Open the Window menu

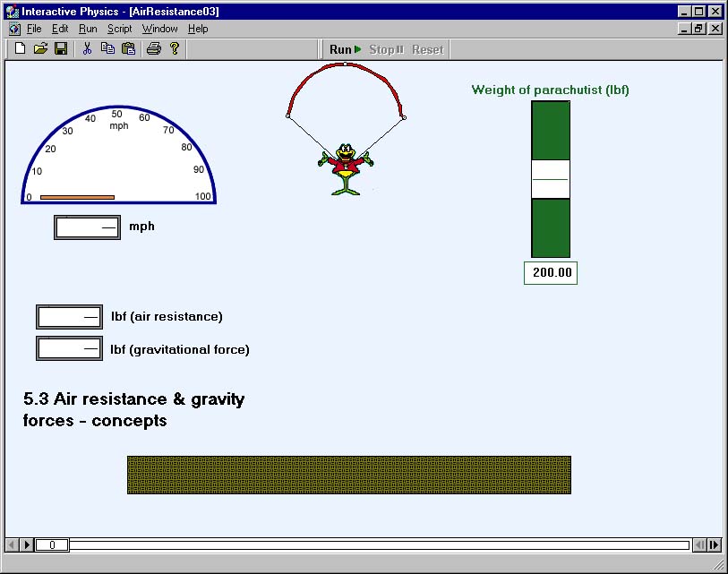click(x=159, y=29)
